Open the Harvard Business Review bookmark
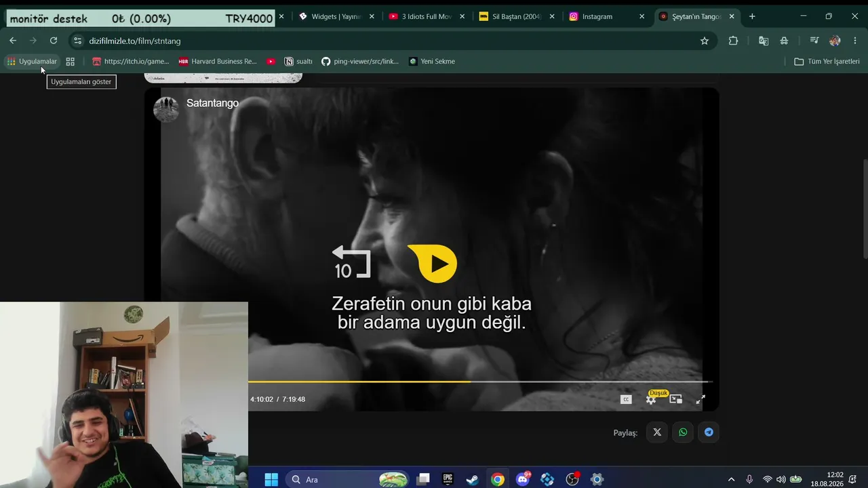Viewport: 868px width, 488px height. point(218,61)
